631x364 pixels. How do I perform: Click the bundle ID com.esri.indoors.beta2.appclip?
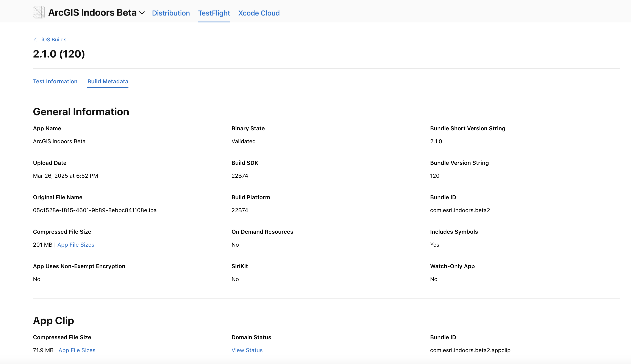point(470,350)
